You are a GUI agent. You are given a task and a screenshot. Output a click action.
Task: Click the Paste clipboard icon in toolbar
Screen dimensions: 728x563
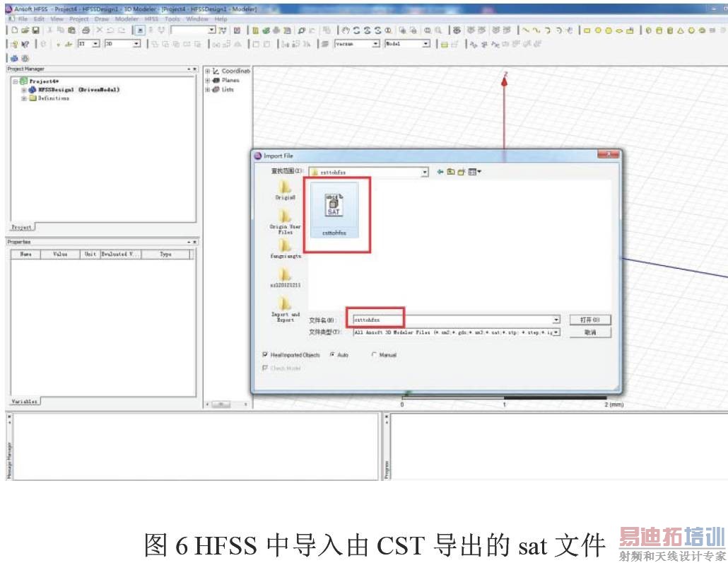coord(71,30)
